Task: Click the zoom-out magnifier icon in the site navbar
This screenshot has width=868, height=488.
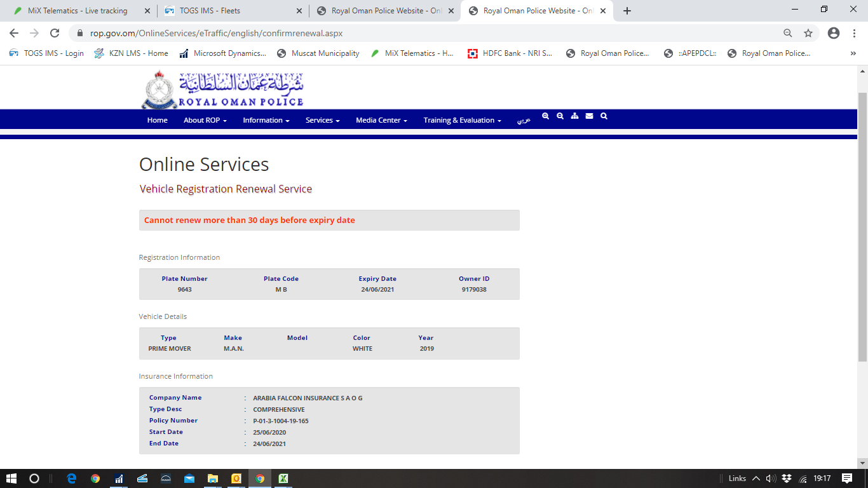Action: pos(560,116)
